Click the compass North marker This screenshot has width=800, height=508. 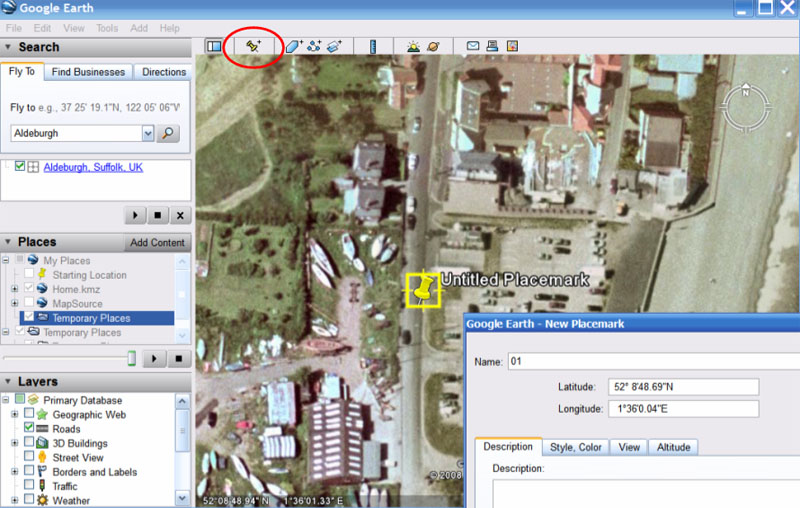[745, 93]
